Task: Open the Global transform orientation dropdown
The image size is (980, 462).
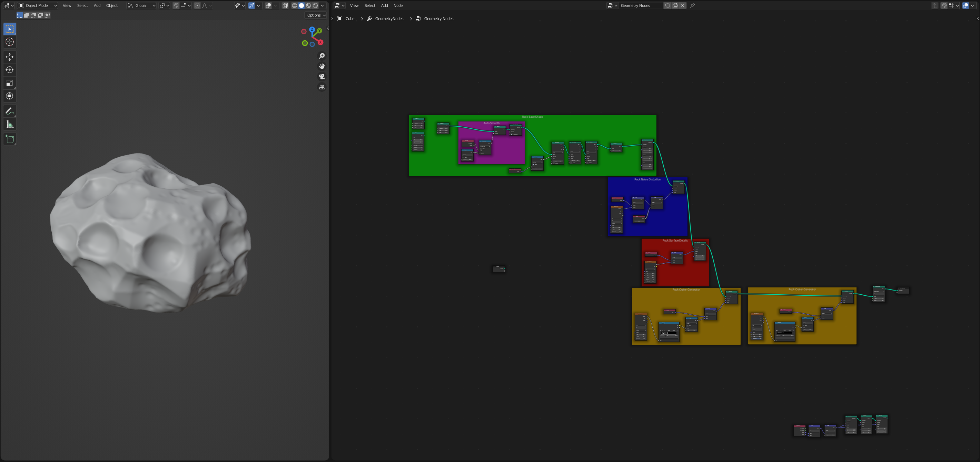Action: [x=141, y=5]
